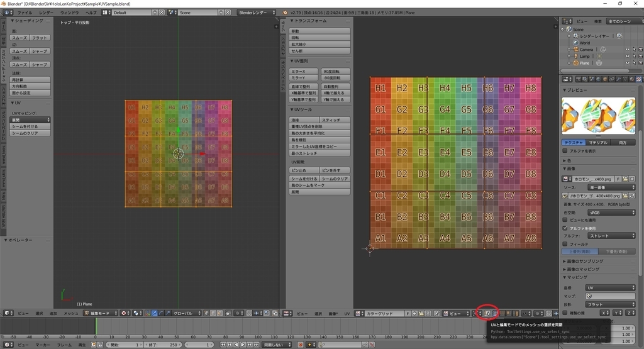Click the 開始 frame field in timeline
The image size is (644, 349).
[125, 345]
